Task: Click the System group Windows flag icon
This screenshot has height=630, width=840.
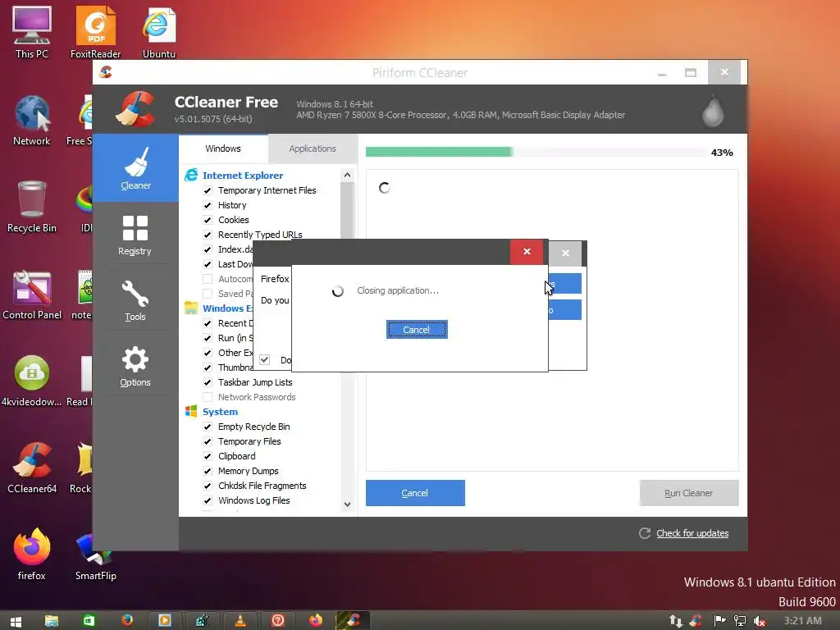Action: (x=190, y=412)
